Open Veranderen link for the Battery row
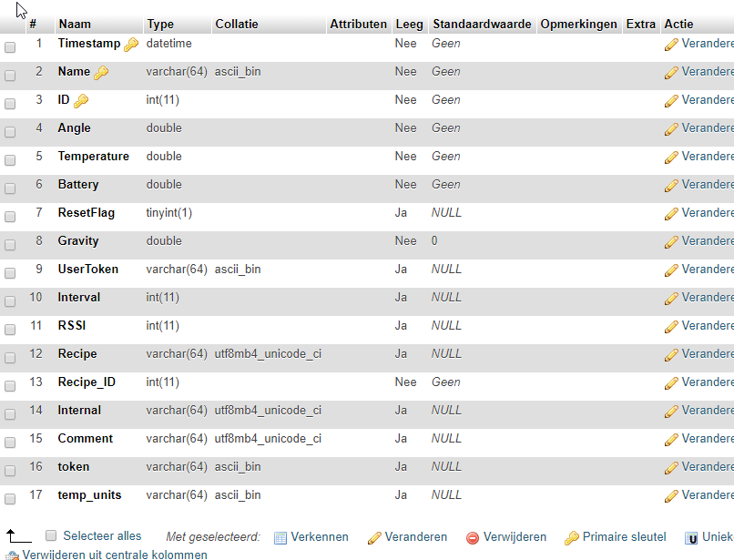Screen dimensions: 734x560 point(707,185)
